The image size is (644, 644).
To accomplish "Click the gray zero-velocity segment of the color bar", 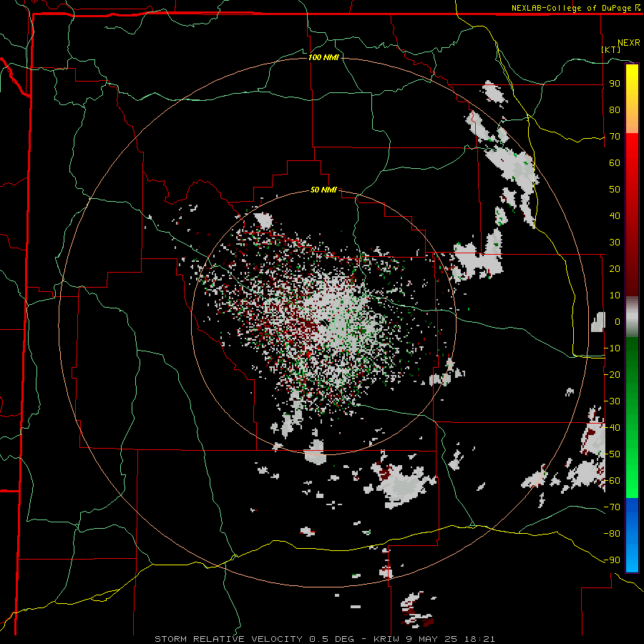I will pyautogui.click(x=632, y=317).
